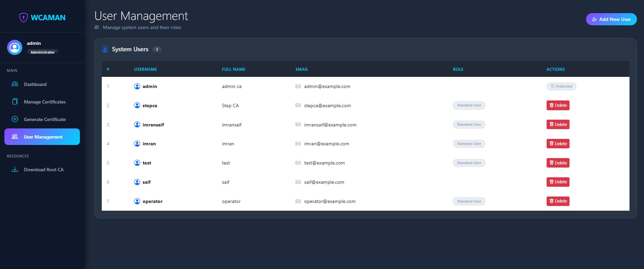Click the ACTIONS column header

click(556, 69)
